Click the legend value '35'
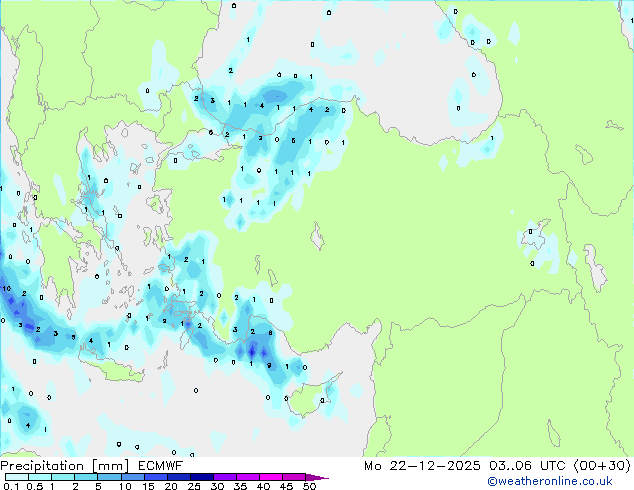 pos(240,486)
